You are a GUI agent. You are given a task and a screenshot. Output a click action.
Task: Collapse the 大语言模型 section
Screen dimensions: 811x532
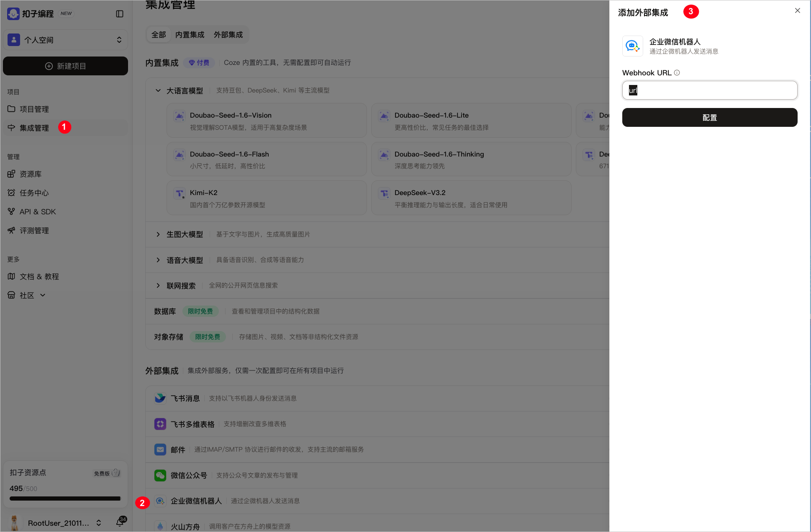(x=158, y=90)
